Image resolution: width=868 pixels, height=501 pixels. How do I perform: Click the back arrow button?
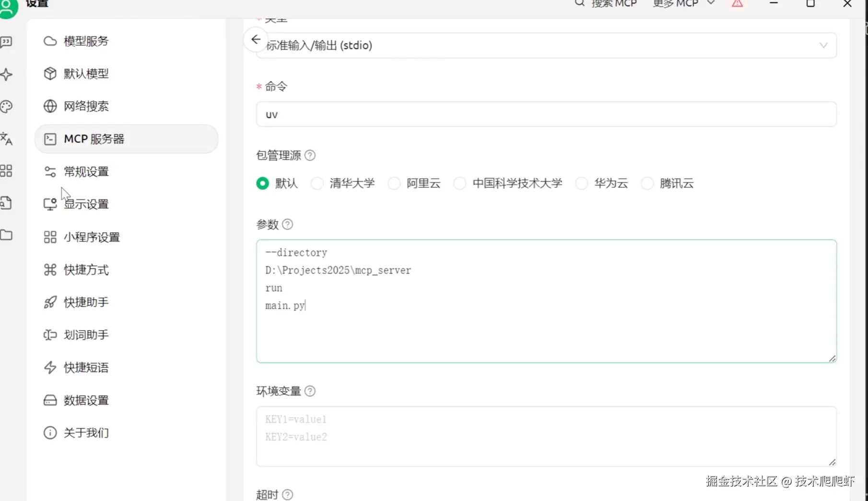pos(256,39)
